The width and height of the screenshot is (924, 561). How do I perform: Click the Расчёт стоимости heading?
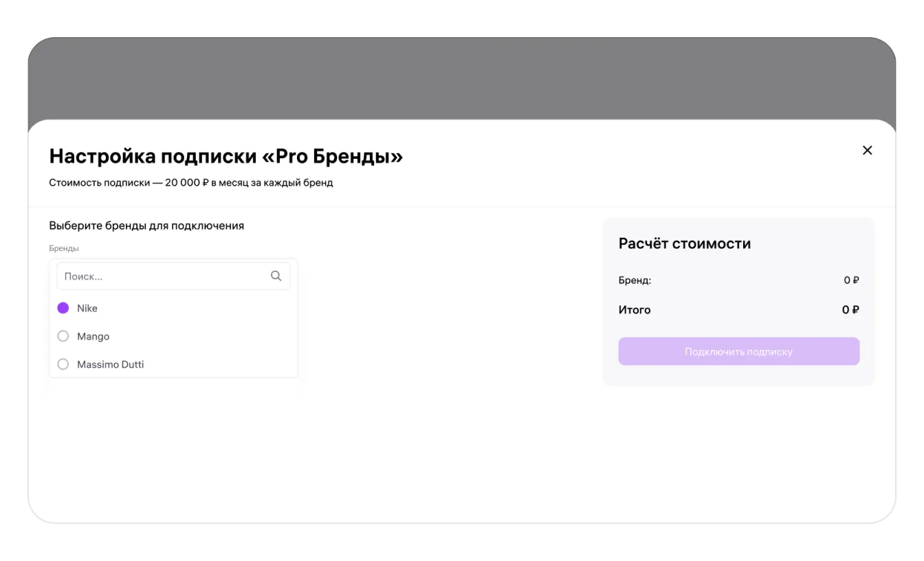click(685, 243)
